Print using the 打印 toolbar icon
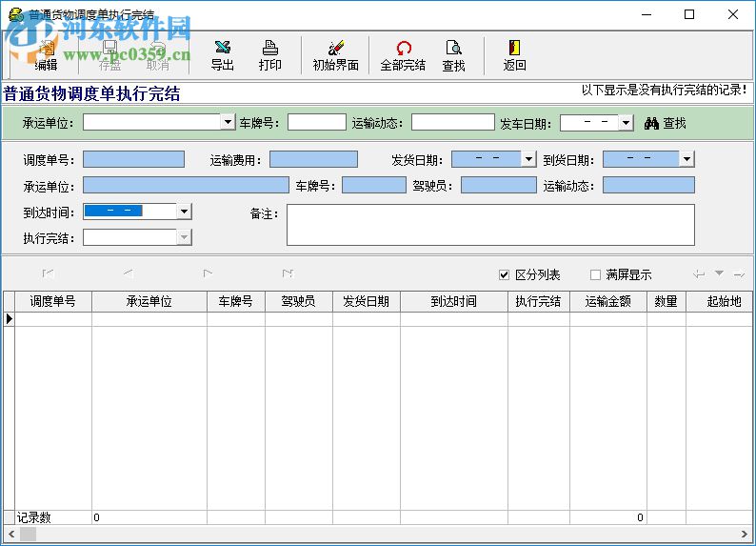Image resolution: width=756 pixels, height=546 pixels. click(x=269, y=55)
